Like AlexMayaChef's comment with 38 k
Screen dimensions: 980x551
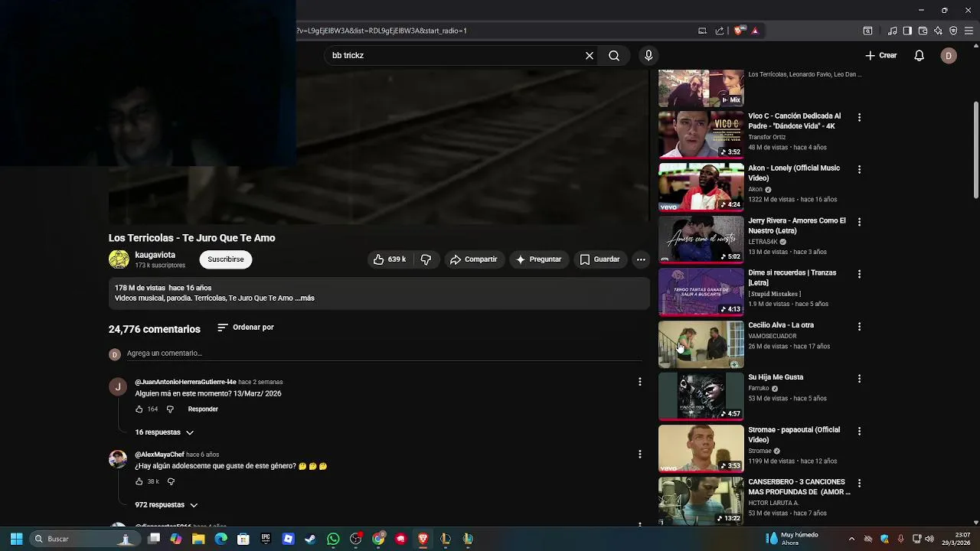click(x=139, y=481)
